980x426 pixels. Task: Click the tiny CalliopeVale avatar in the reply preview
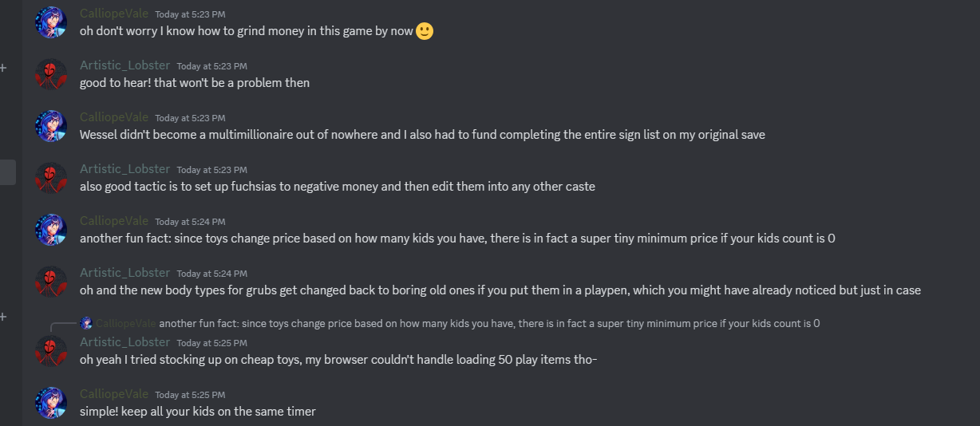pos(87,323)
